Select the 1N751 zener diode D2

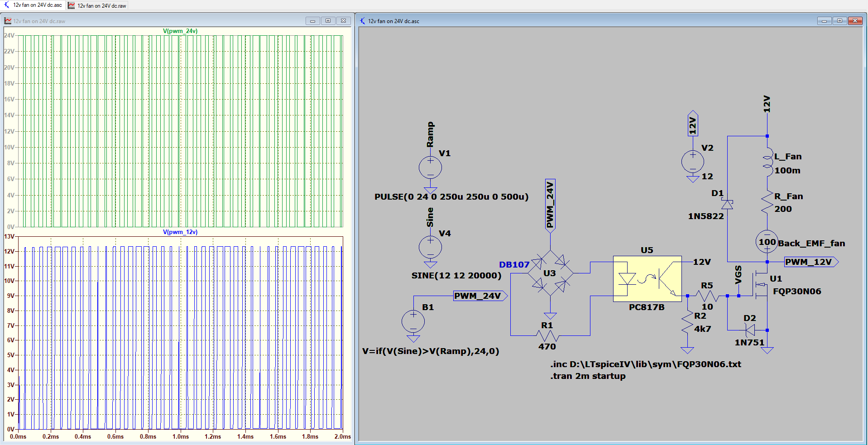(750, 330)
